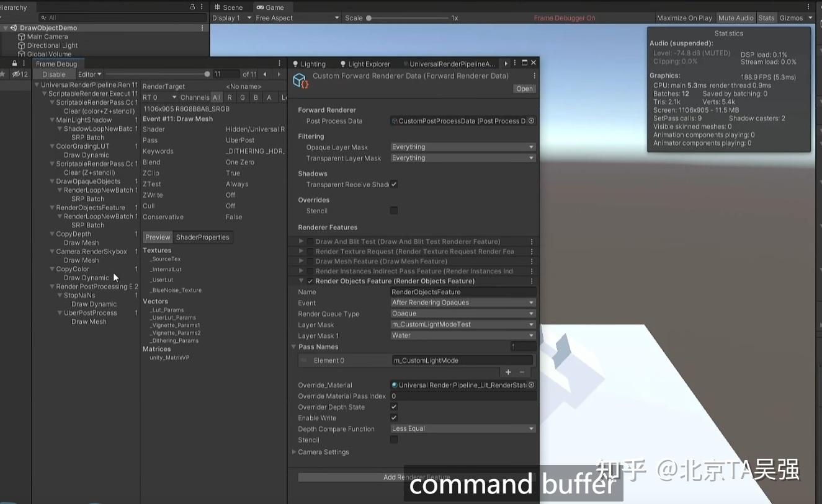
Task: Open the Event dropdown set to After Rendering Opaques
Action: 462,303
